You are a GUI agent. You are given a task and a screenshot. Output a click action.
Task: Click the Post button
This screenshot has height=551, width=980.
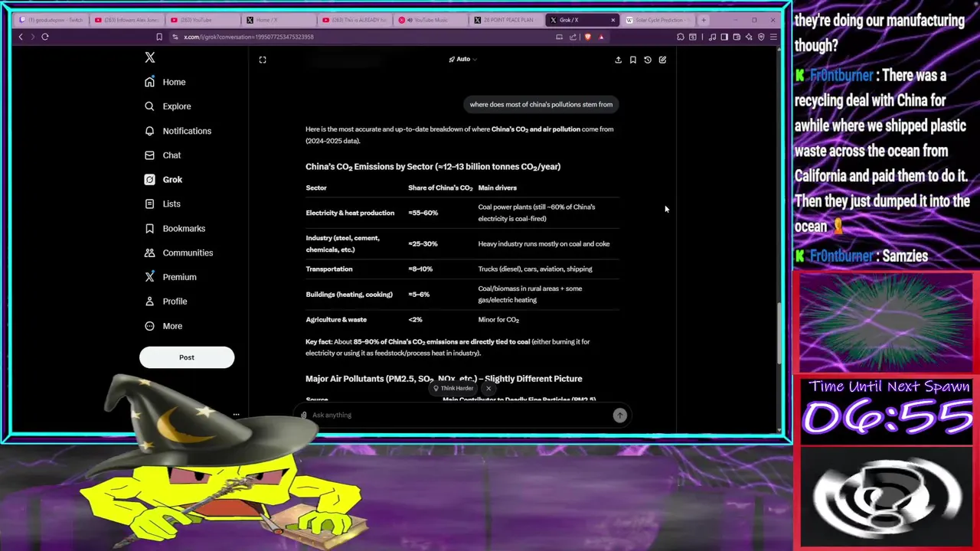187,357
